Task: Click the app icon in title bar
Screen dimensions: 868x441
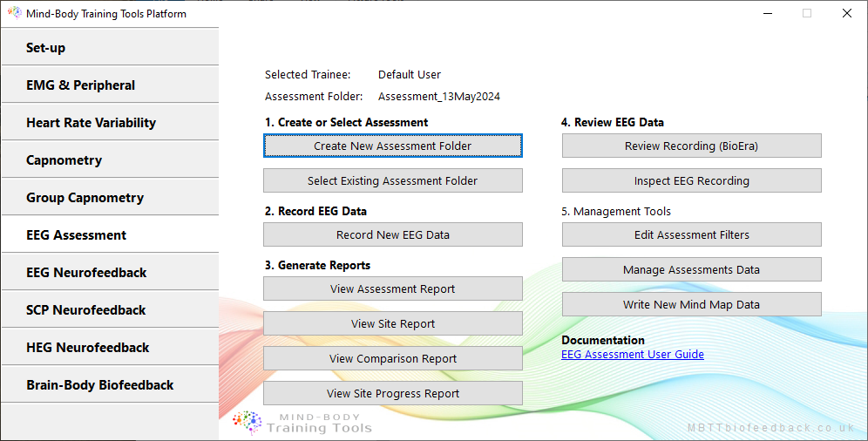Action: [15, 13]
